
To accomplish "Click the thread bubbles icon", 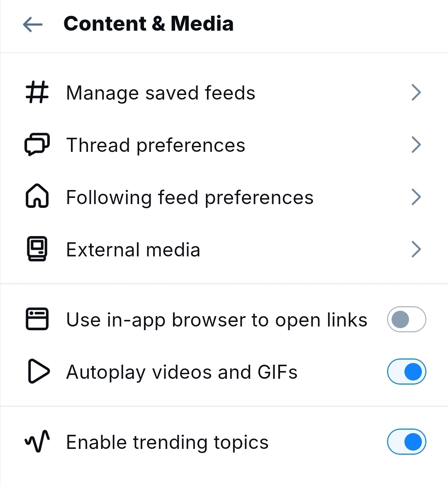I will coord(37,144).
